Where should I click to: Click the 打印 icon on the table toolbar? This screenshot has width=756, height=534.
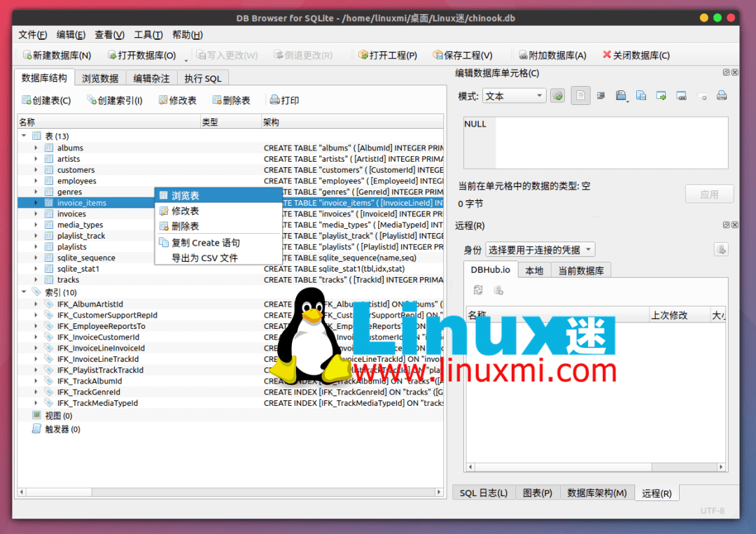click(x=283, y=99)
